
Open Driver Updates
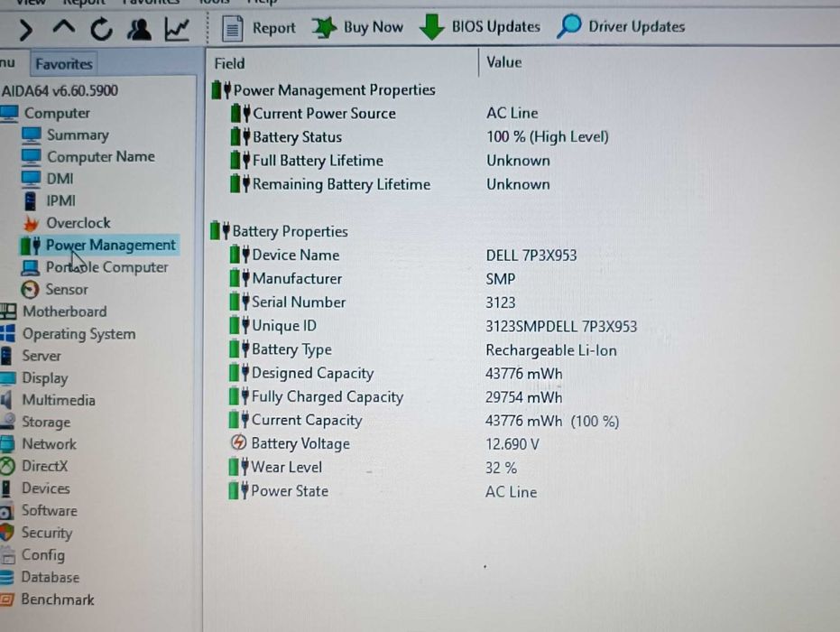pyautogui.click(x=621, y=26)
